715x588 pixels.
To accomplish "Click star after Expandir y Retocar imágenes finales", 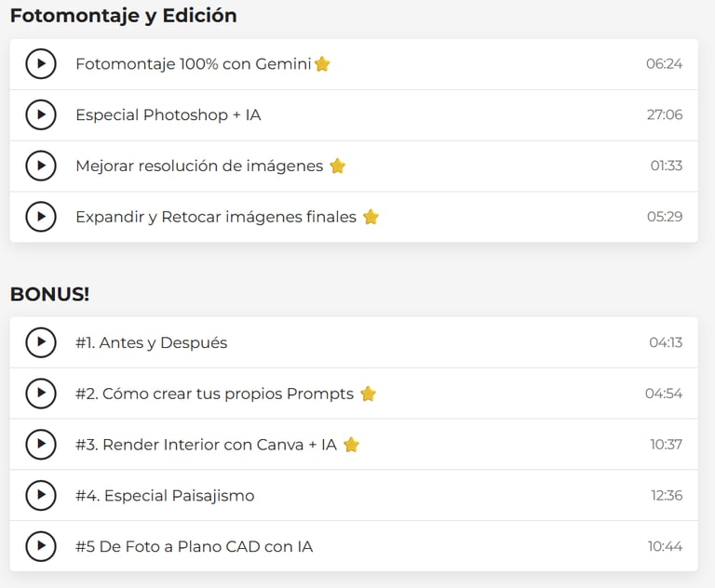I will tap(371, 217).
